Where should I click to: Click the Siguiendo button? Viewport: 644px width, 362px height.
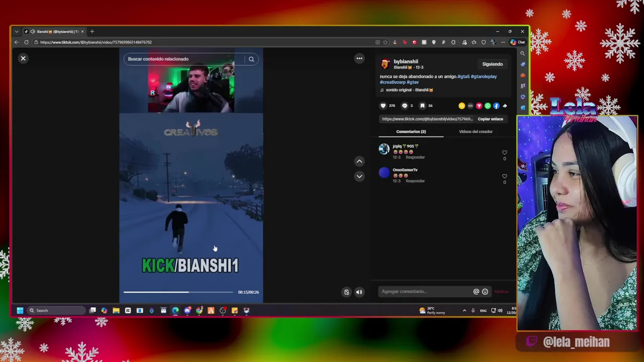pos(493,64)
